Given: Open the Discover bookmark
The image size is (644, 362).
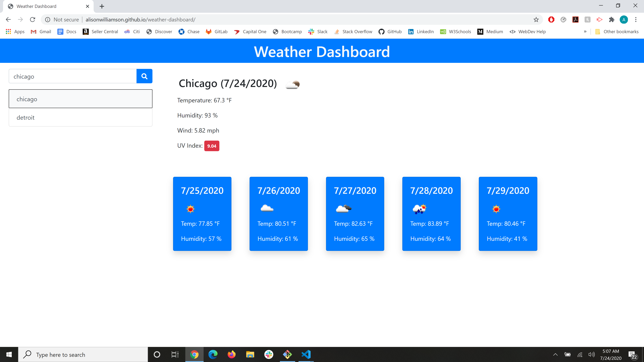Looking at the screenshot, I should pyautogui.click(x=159, y=32).
